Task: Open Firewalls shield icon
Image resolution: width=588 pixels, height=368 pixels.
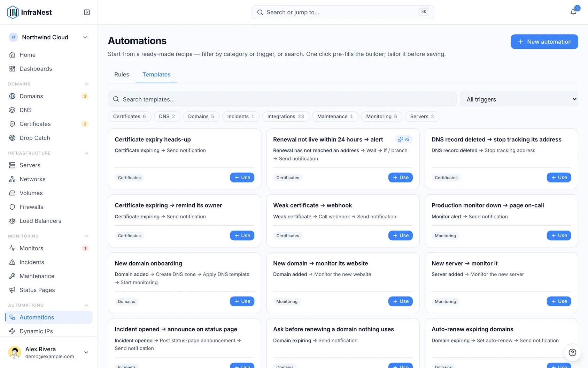Action: click(x=12, y=207)
